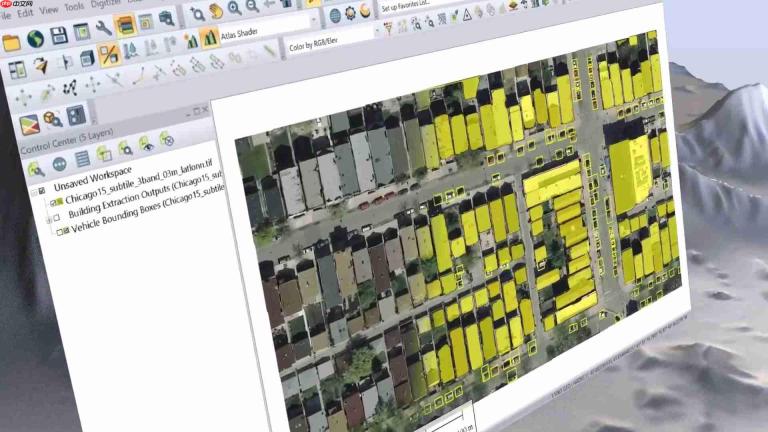Click the 3D cubes with magnifier icon
Image resolution: width=768 pixels, height=432 pixels.
(x=53, y=119)
